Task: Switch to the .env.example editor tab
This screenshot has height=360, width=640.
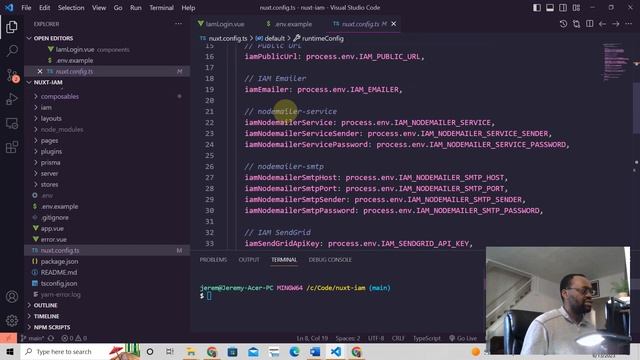Action: [289, 24]
